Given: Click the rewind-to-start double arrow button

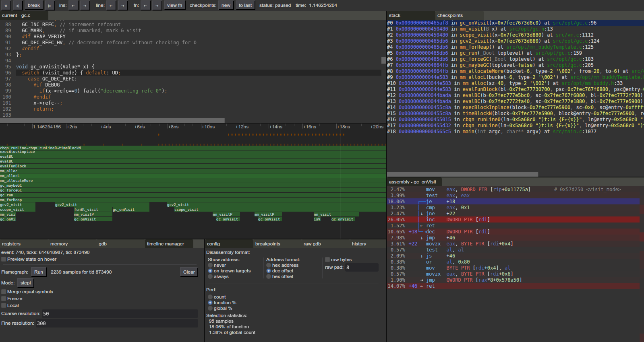Looking at the screenshot, I should (x=6, y=5).
